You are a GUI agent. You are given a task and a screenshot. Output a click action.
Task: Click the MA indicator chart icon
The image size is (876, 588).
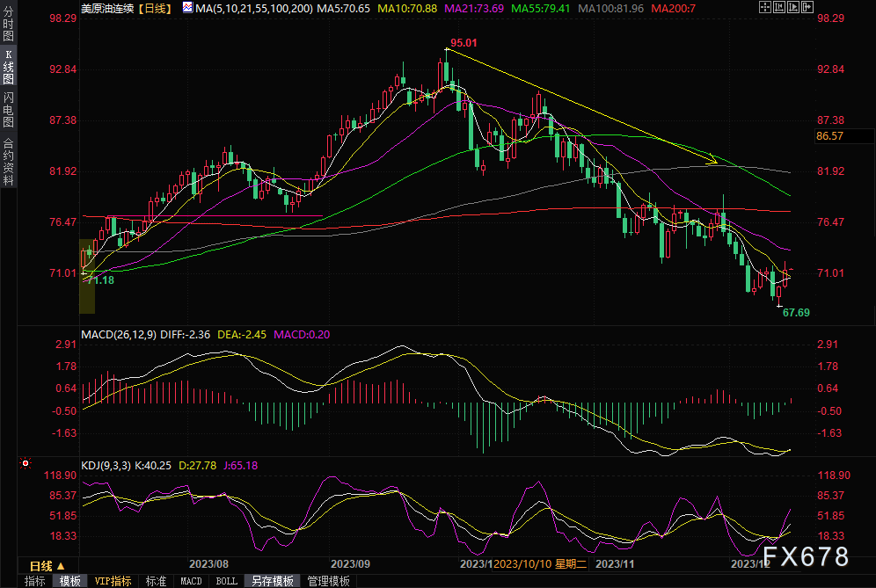[x=188, y=8]
